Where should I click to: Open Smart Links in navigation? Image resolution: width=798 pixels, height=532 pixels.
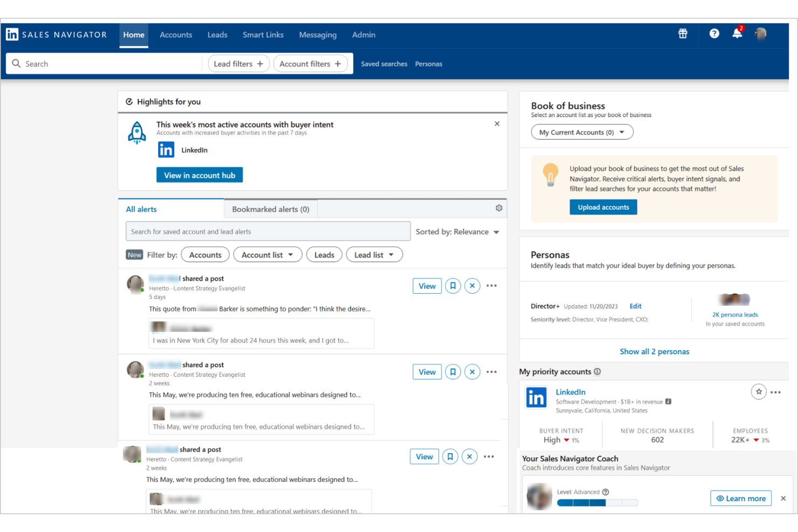pyautogui.click(x=263, y=35)
